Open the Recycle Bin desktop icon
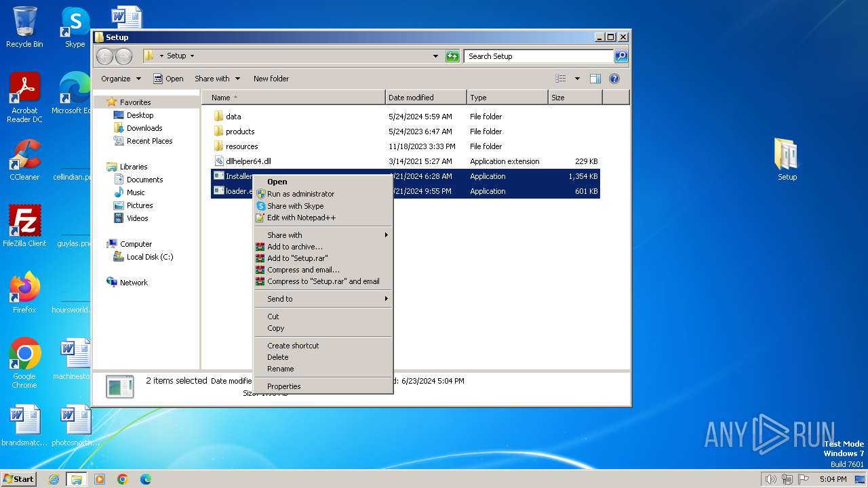The height and width of the screenshot is (488, 868). [24, 27]
